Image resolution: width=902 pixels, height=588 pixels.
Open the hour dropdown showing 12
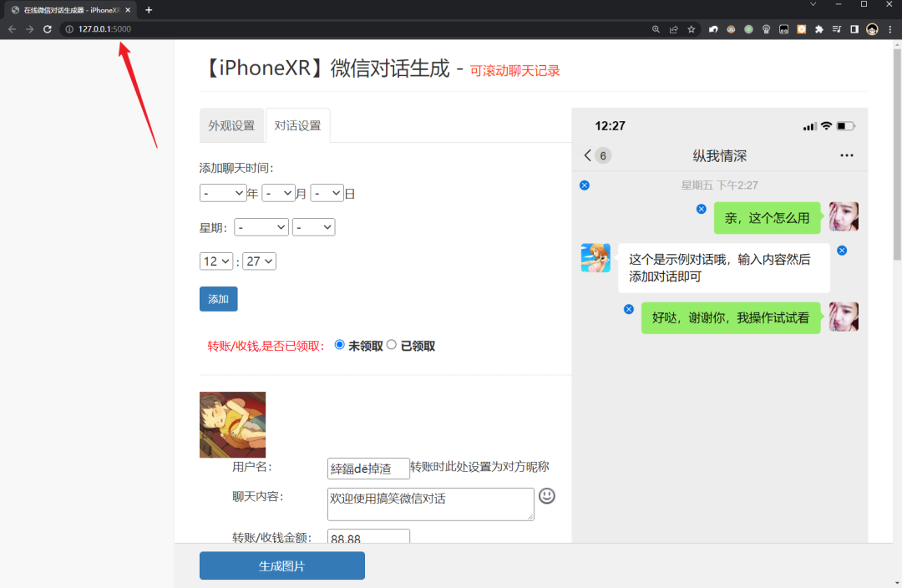[x=216, y=261]
